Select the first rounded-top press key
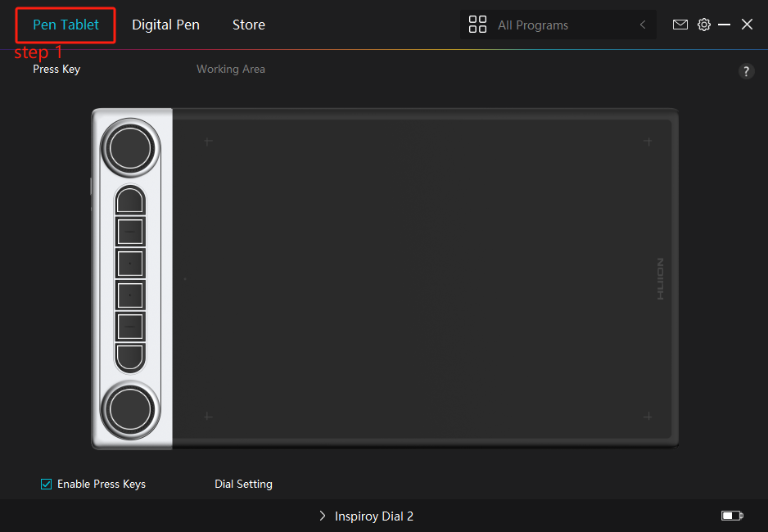This screenshot has width=768, height=532. tap(130, 201)
